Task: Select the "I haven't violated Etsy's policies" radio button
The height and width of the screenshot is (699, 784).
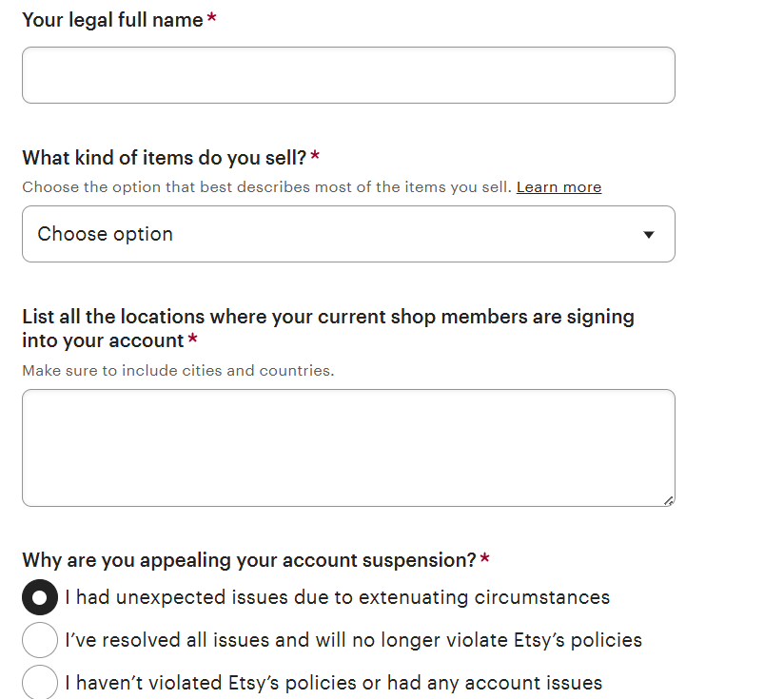Action: point(40,682)
